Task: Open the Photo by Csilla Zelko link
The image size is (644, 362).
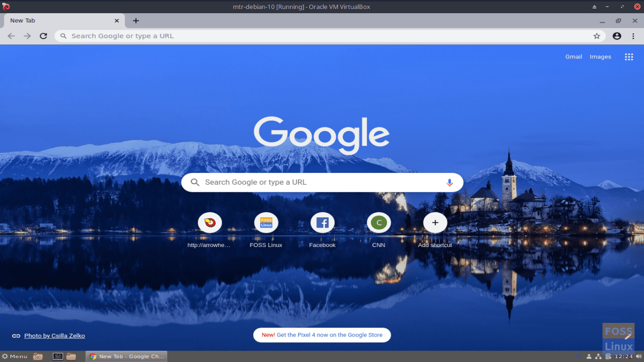Action: (55, 336)
